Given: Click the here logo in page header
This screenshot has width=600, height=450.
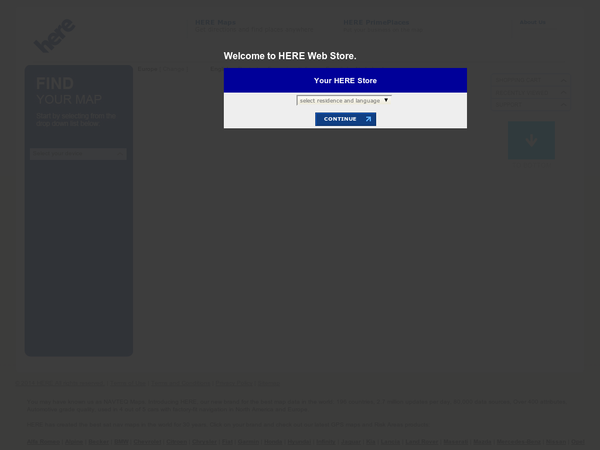Looking at the screenshot, I should coord(54,36).
